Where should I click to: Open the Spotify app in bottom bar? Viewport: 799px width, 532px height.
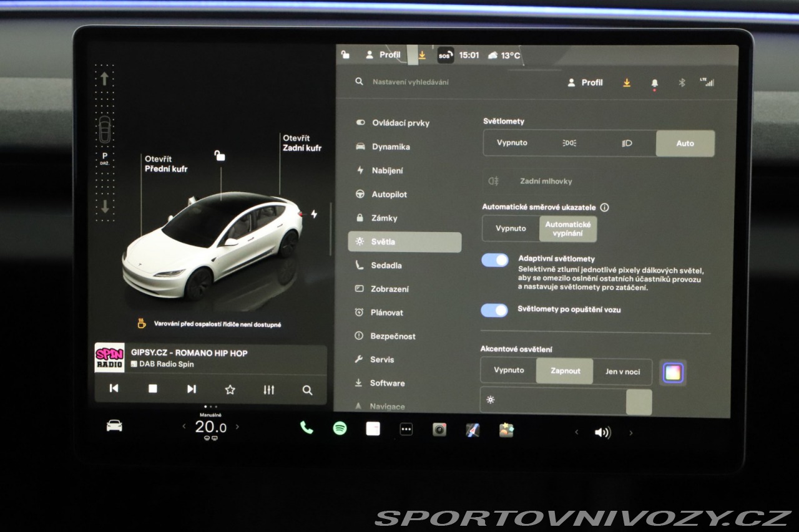coord(340,428)
